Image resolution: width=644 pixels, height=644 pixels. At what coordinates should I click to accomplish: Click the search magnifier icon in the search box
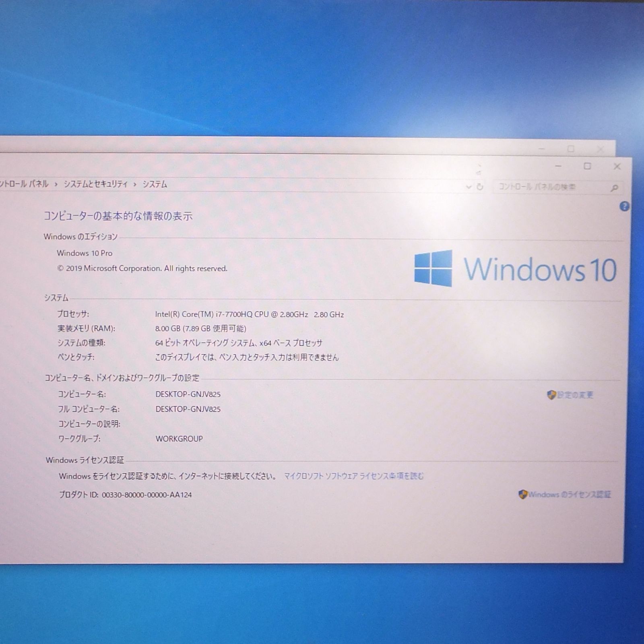tap(615, 187)
